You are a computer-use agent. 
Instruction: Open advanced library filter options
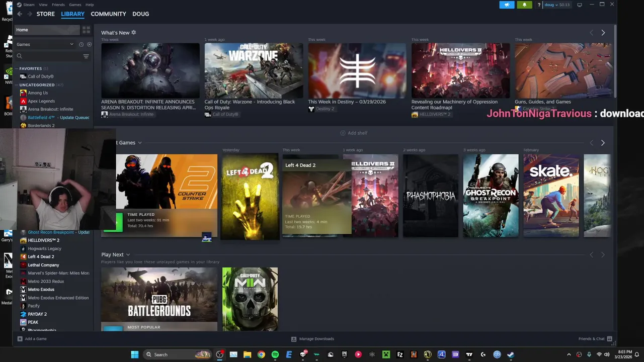pos(86,56)
